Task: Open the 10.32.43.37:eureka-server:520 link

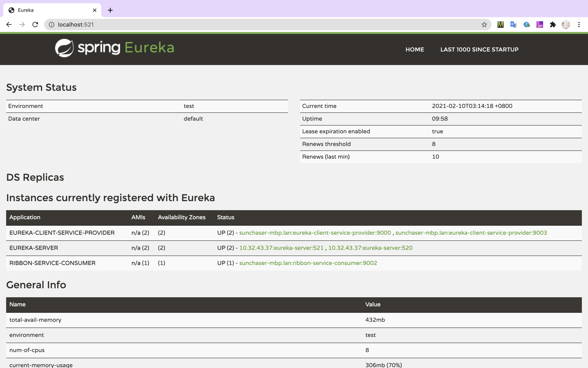Action: (x=370, y=248)
